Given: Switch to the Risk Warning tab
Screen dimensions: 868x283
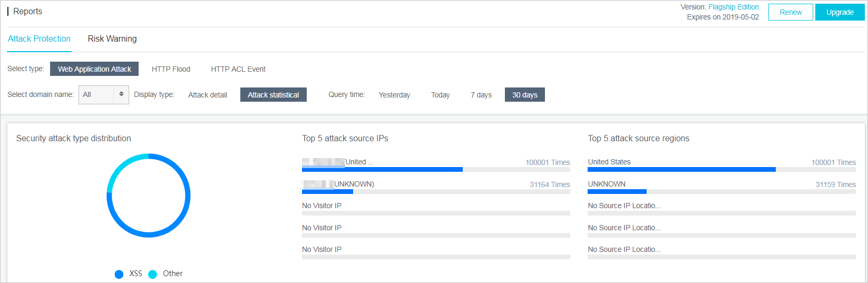Looking at the screenshot, I should click(x=112, y=39).
